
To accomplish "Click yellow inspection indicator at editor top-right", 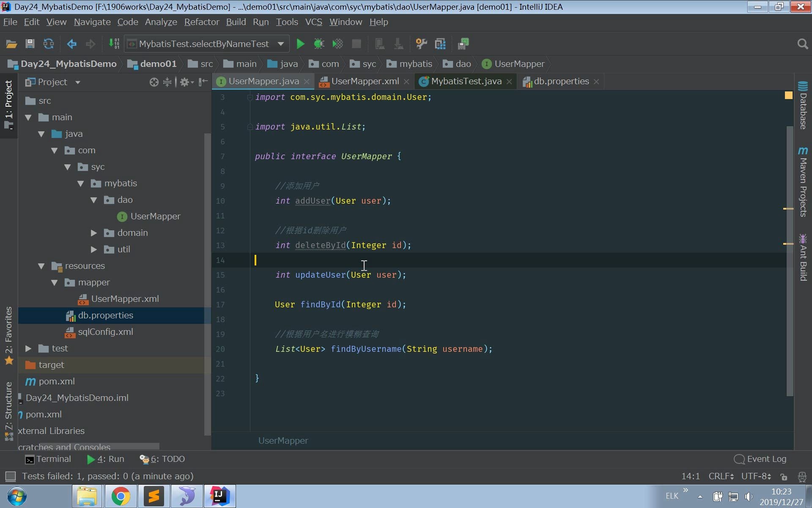I will (788, 96).
